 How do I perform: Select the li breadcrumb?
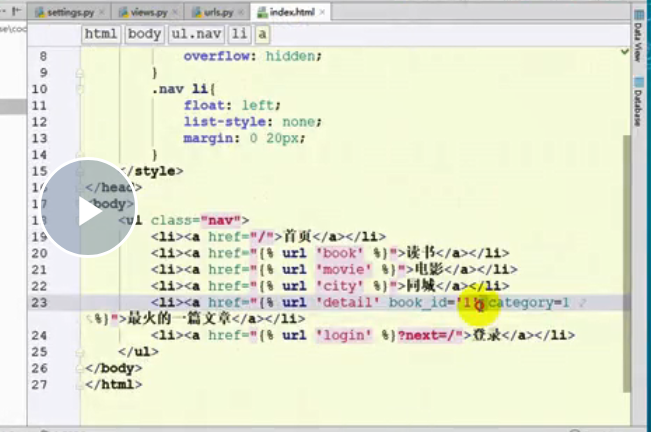click(239, 34)
